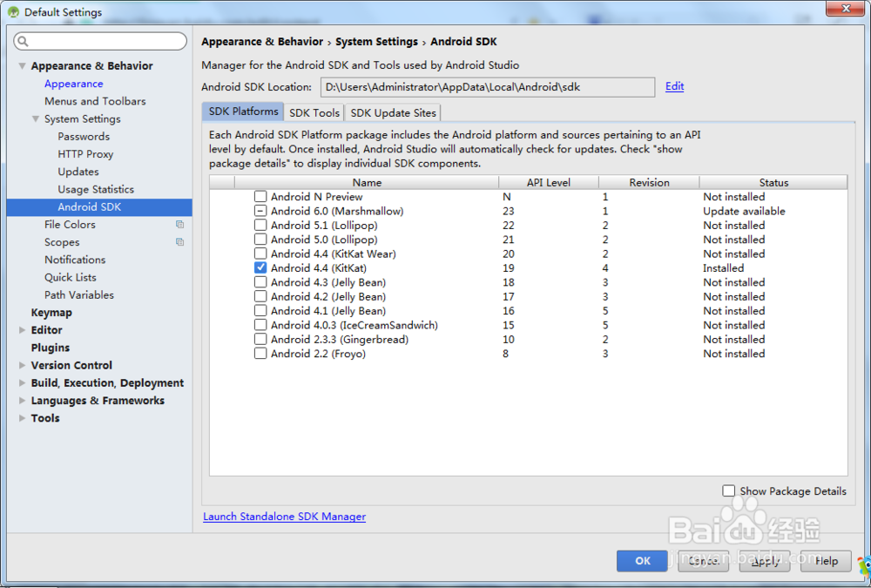
Task: Check Android 2.3.3 (Gingerbread) checkbox
Action: tap(260, 340)
